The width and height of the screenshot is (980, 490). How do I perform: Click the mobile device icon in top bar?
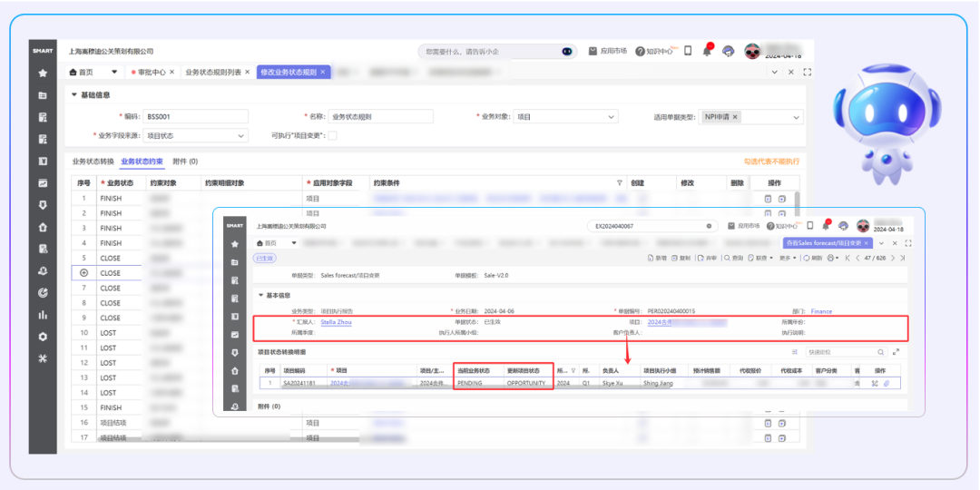[x=688, y=51]
